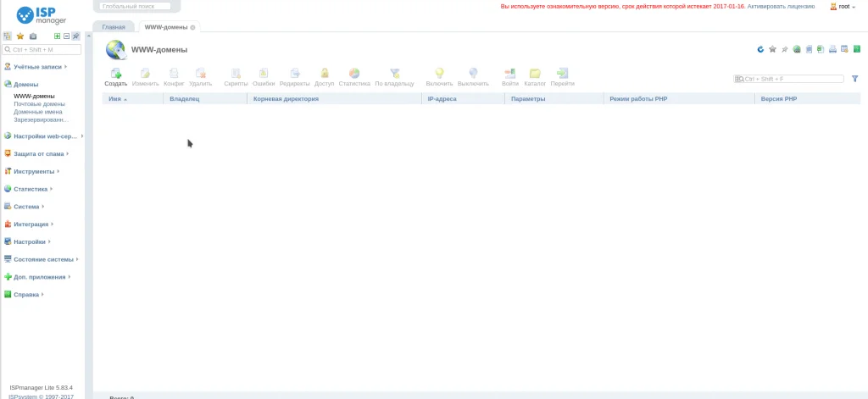Open the Скрипты toolbar item
Screen dimensions: 868x399
point(236,77)
